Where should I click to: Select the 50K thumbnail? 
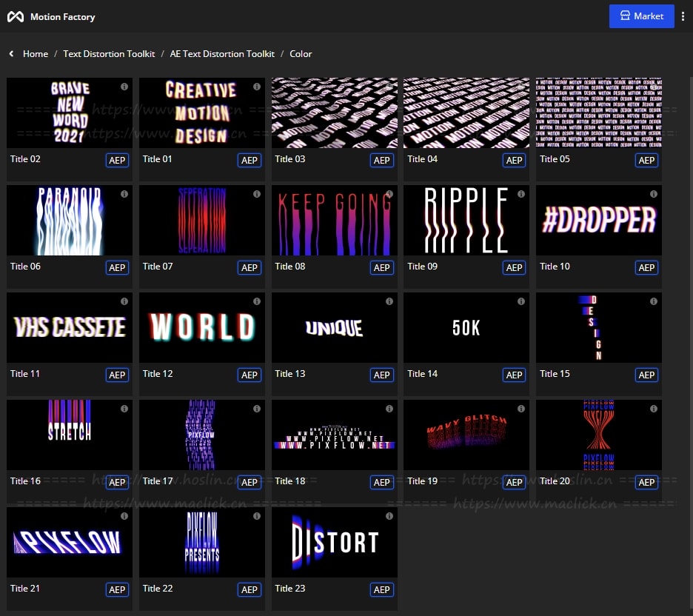pos(466,327)
